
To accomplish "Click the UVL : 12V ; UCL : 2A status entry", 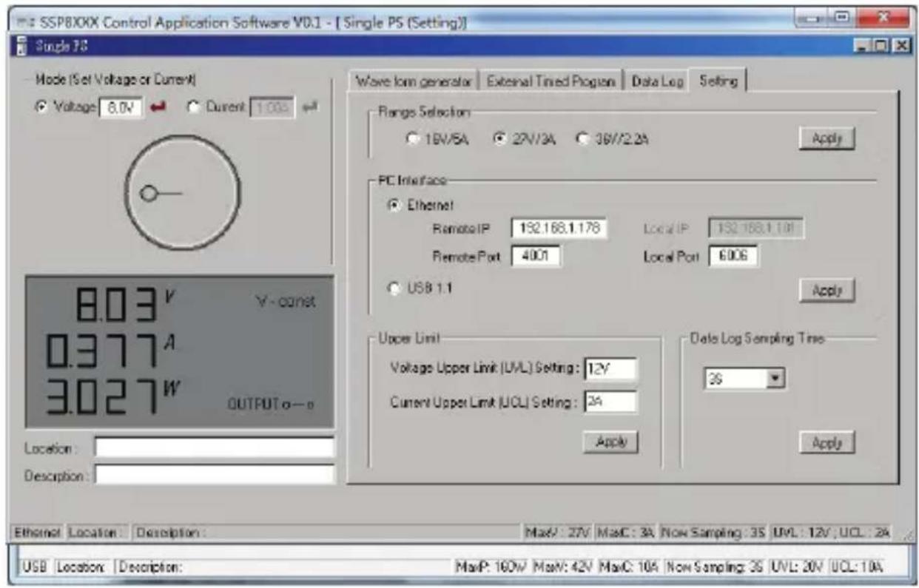I will pos(831,531).
